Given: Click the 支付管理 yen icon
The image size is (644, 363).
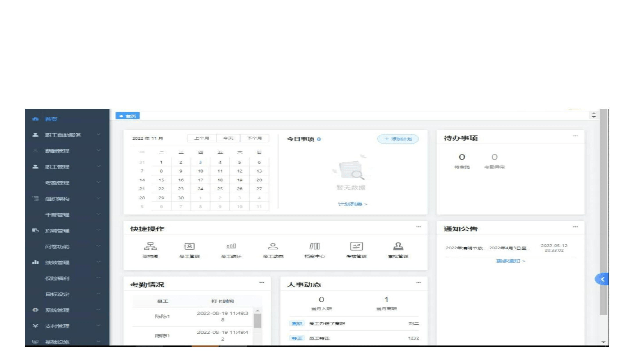Looking at the screenshot, I should click(35, 326).
